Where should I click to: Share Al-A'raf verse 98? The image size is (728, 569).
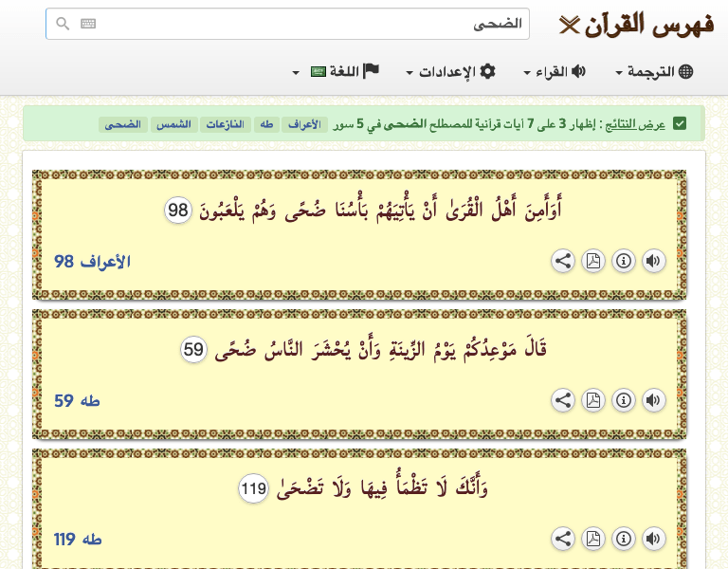point(563,262)
